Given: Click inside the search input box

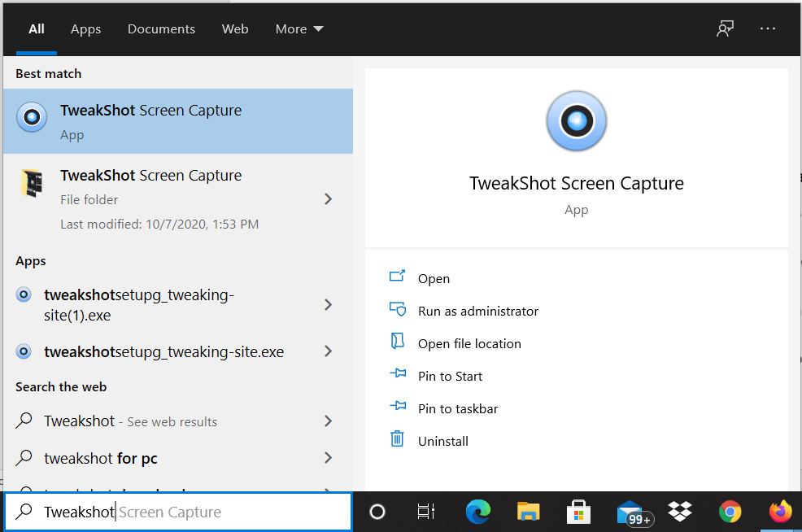Looking at the screenshot, I should pos(179,512).
